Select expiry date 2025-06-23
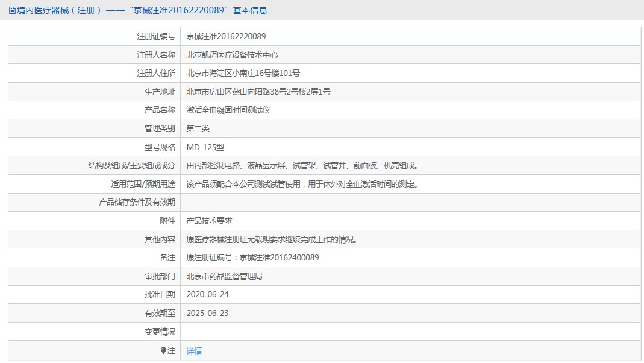 (x=207, y=313)
